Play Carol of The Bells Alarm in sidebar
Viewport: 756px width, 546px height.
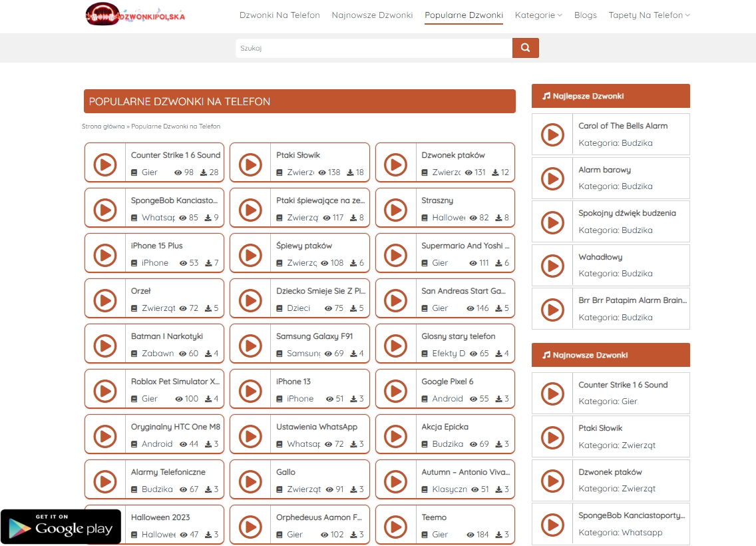[x=552, y=135]
